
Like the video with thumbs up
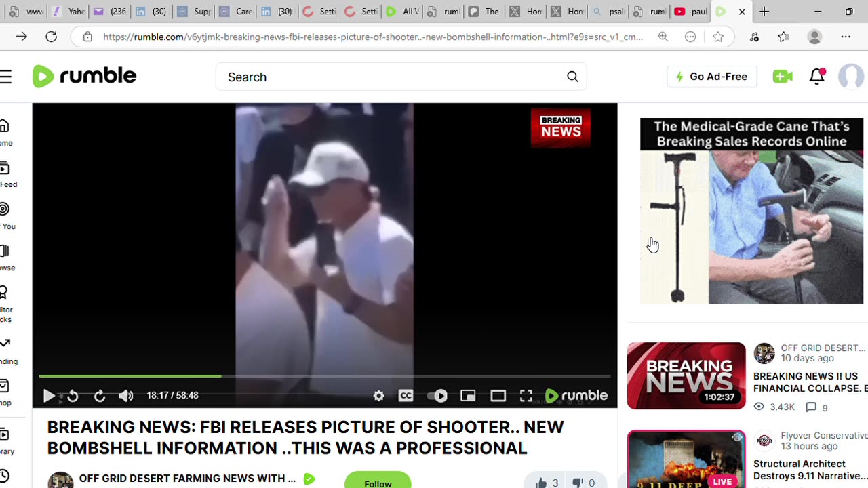tap(547, 483)
